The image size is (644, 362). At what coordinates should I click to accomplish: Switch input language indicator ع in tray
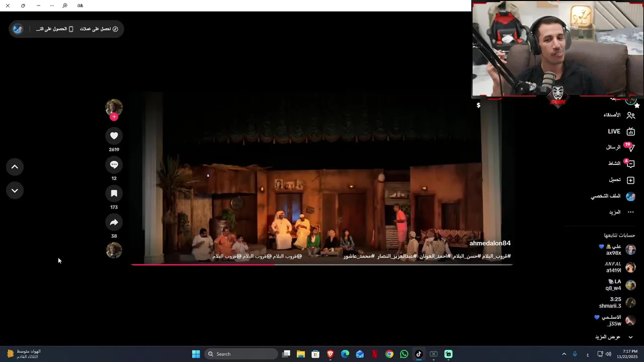tap(588, 354)
